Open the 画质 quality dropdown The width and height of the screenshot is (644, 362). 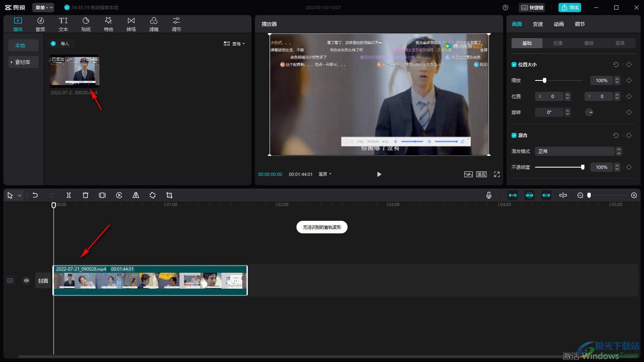tap(325, 174)
